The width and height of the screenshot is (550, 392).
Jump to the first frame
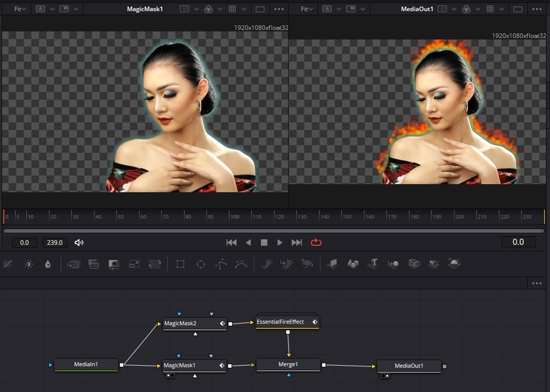(x=231, y=243)
